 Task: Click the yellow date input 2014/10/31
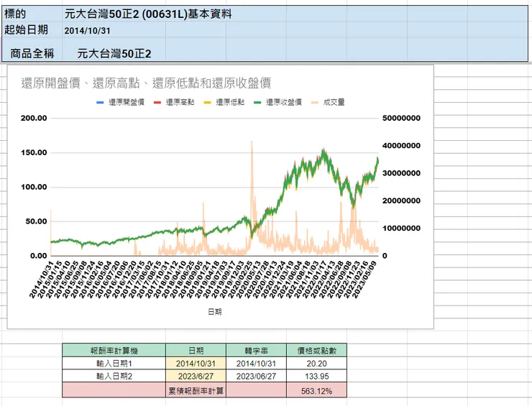coord(196,364)
